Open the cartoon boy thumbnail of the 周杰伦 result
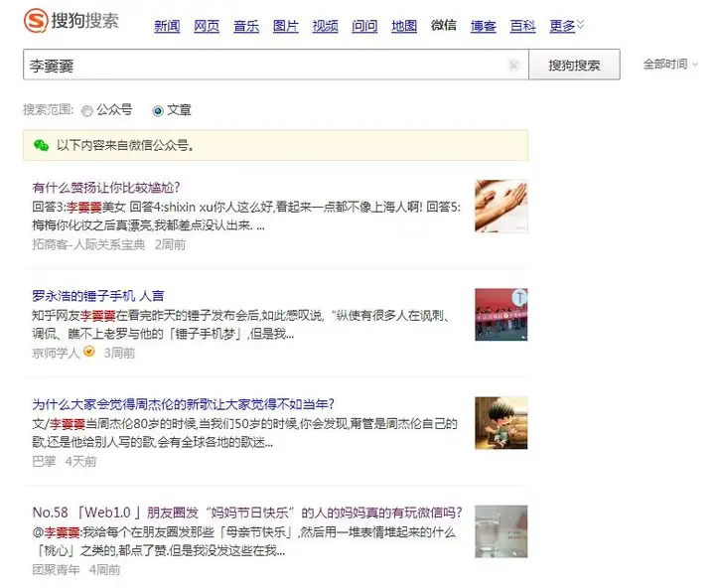The height and width of the screenshot is (588, 715). click(x=501, y=423)
